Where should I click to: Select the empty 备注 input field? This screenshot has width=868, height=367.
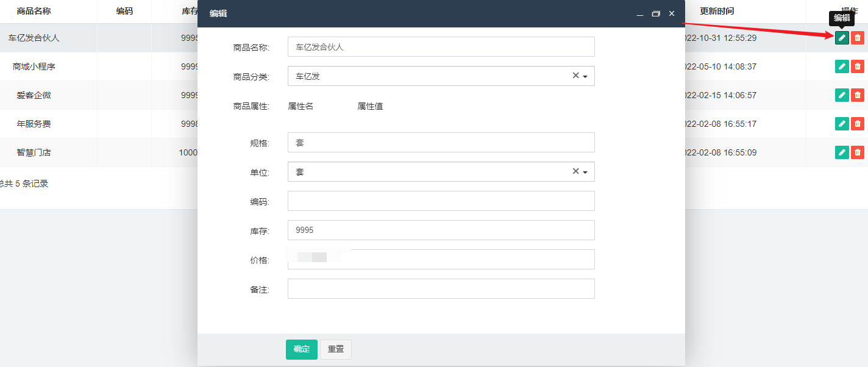click(441, 288)
